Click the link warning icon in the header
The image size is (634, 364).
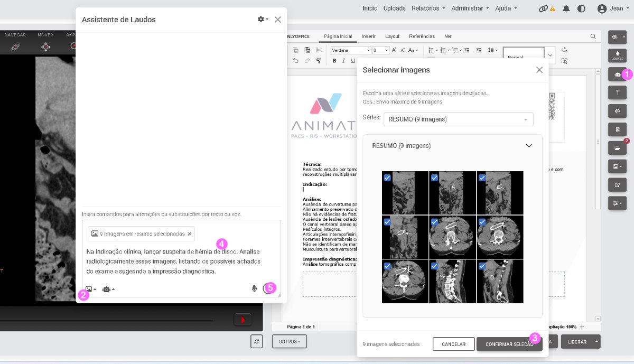coord(547,8)
